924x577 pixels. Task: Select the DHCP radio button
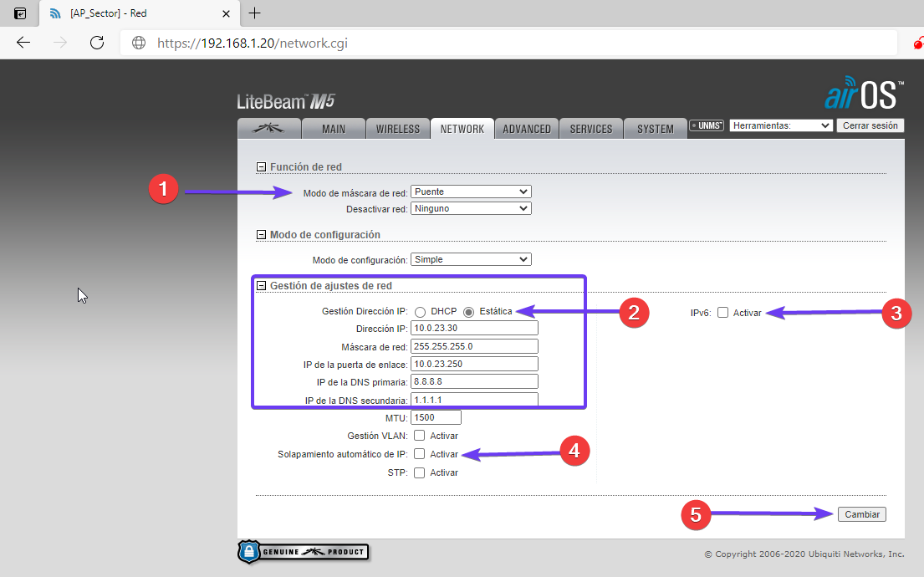[421, 312]
